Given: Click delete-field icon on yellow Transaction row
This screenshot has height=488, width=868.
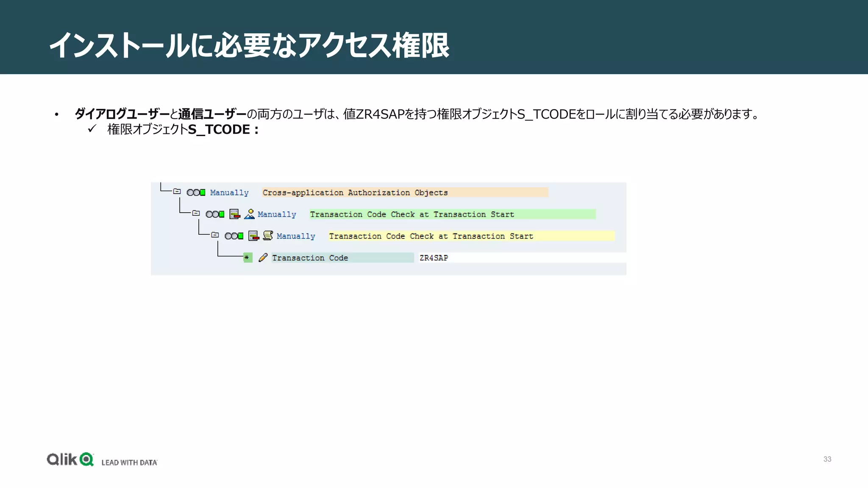Looking at the screenshot, I should coord(254,236).
